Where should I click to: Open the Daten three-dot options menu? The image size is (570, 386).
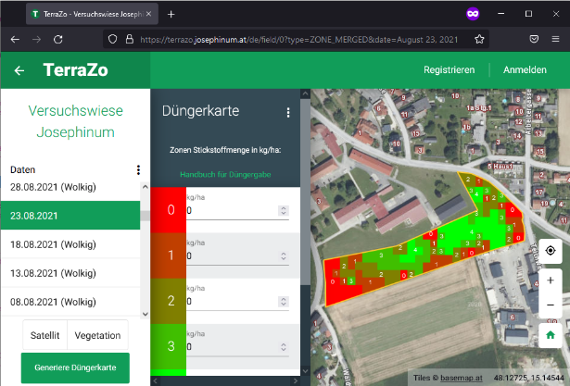138,170
